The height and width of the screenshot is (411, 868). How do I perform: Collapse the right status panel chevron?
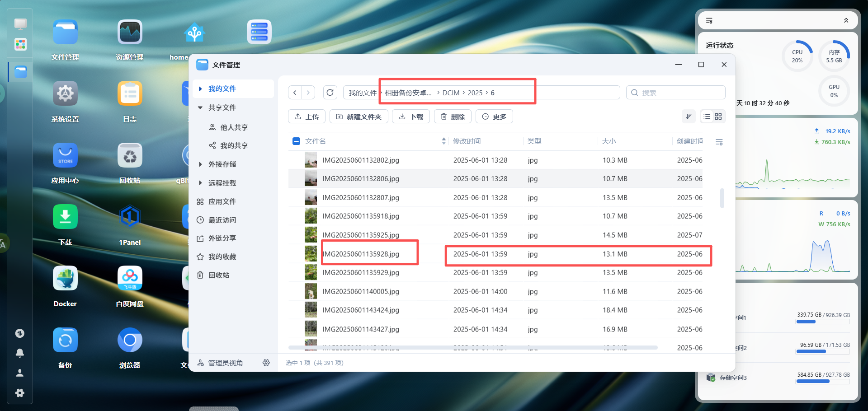[x=846, y=21]
